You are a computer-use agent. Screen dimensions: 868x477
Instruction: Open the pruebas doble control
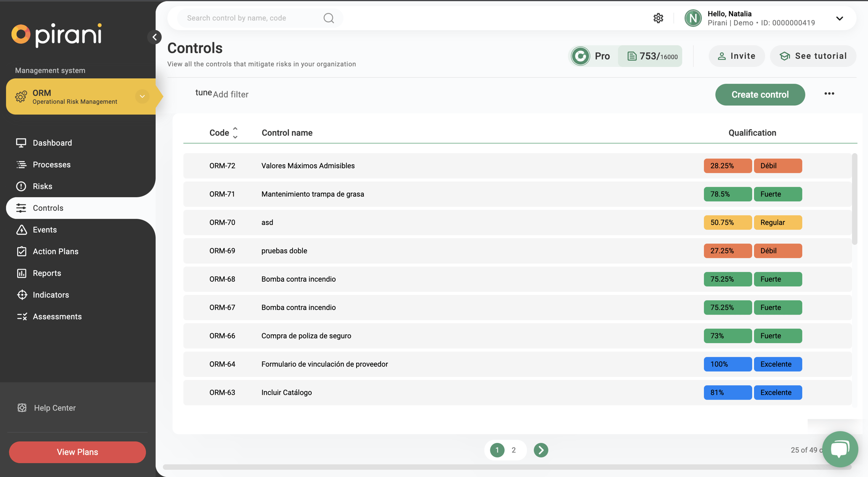coord(517,251)
